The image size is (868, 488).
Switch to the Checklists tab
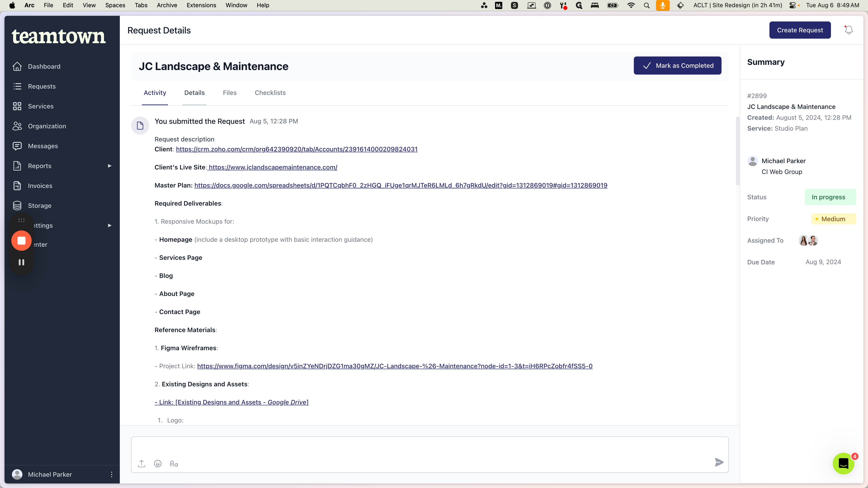click(x=270, y=93)
